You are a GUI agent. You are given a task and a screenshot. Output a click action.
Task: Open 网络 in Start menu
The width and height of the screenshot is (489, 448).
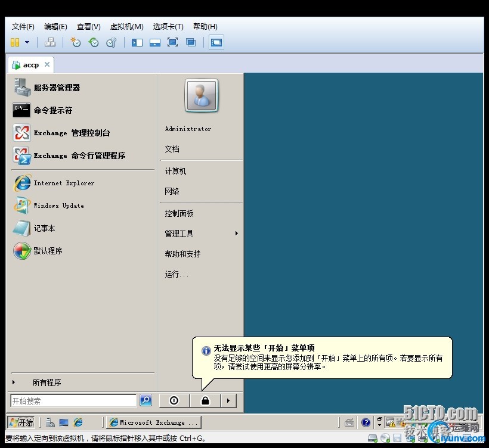tap(172, 191)
